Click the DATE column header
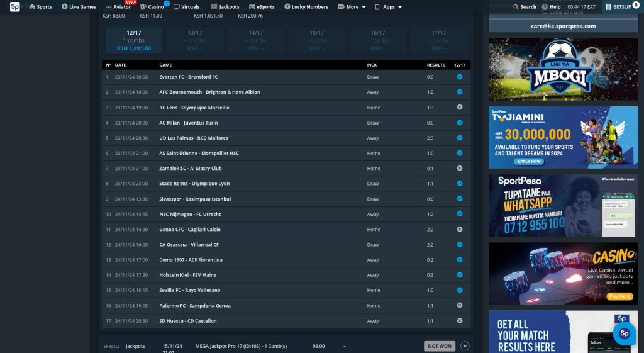This screenshot has height=353, width=644. point(120,65)
